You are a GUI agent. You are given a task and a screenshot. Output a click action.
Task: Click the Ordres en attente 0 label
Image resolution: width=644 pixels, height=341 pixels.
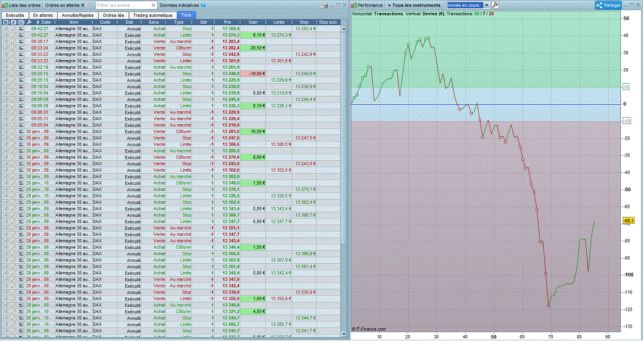[x=64, y=5]
